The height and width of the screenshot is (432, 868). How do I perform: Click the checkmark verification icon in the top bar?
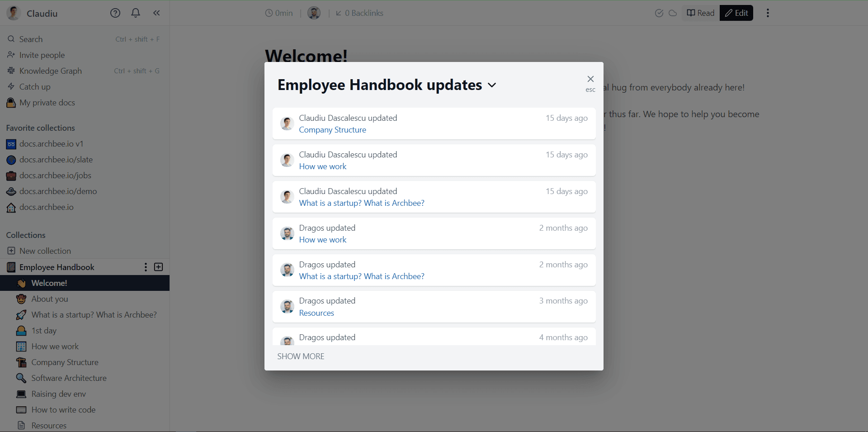click(659, 13)
